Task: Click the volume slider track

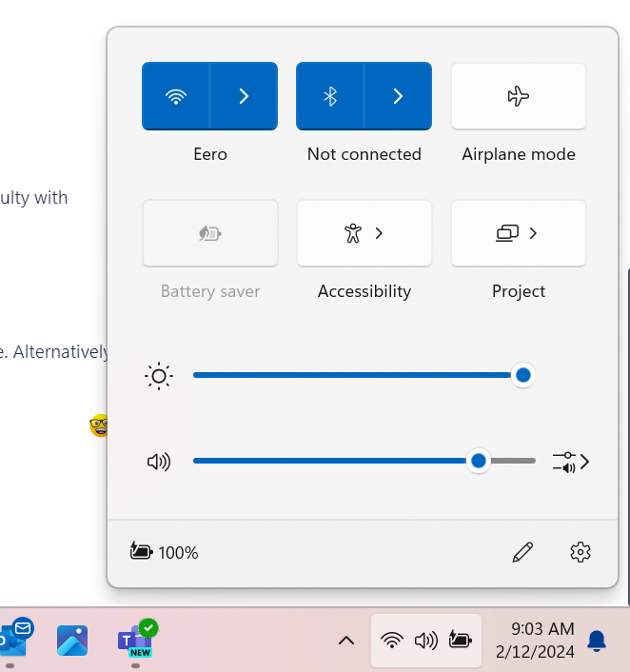Action: tap(333, 461)
